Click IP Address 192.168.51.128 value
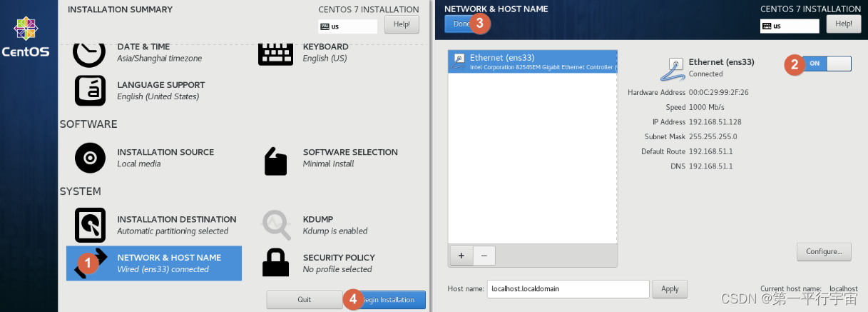 [715, 122]
